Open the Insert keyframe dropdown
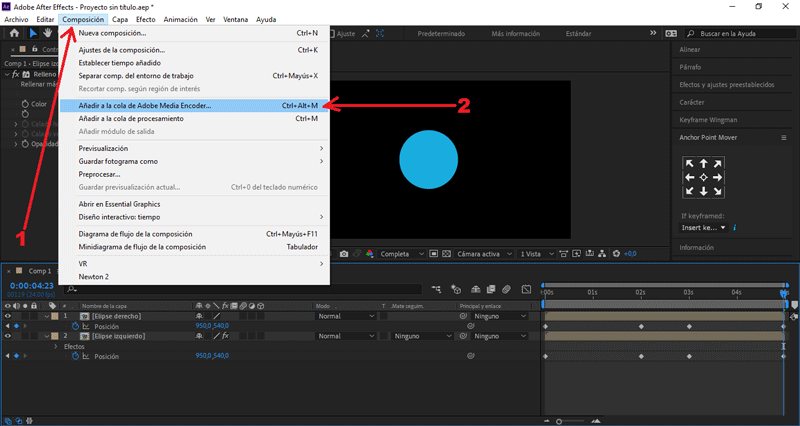 point(704,228)
